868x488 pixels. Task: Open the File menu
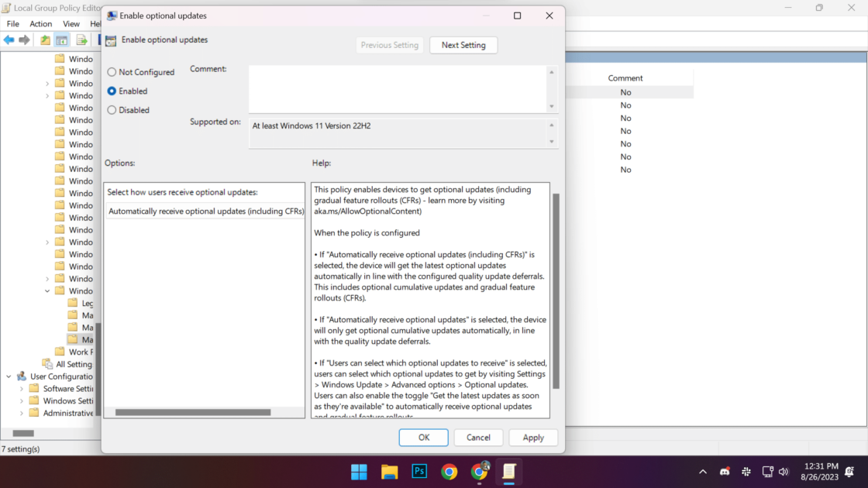pos(13,24)
